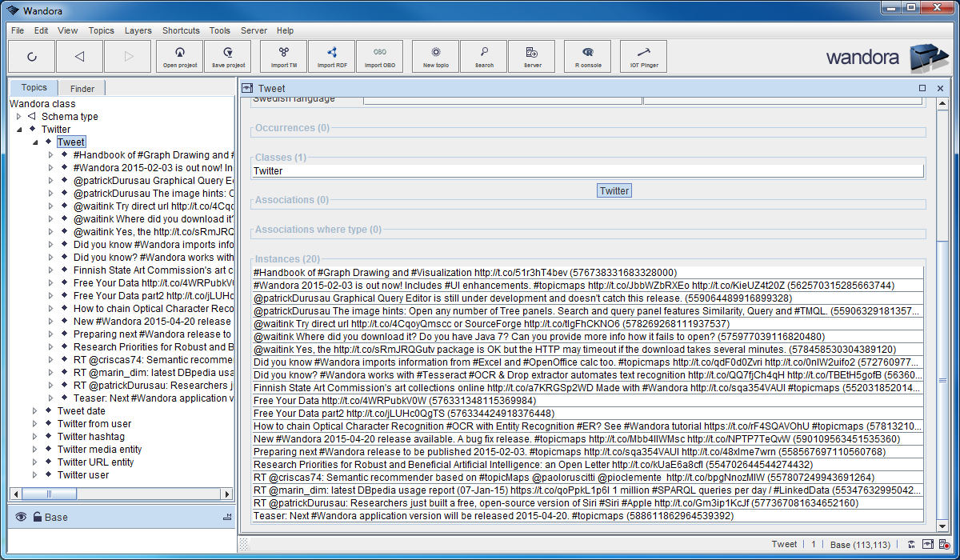Open Search from the toolbar
Image resolution: width=960 pixels, height=560 pixels.
(483, 56)
